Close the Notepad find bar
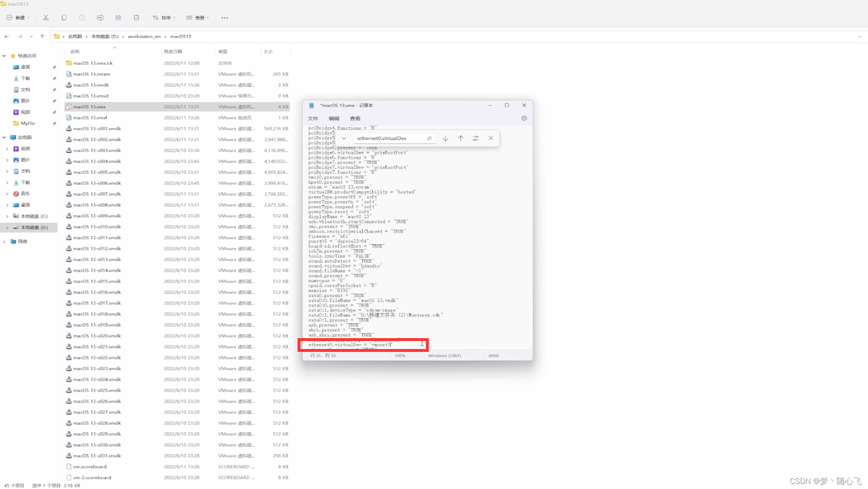The width and height of the screenshot is (868, 489). click(x=491, y=138)
